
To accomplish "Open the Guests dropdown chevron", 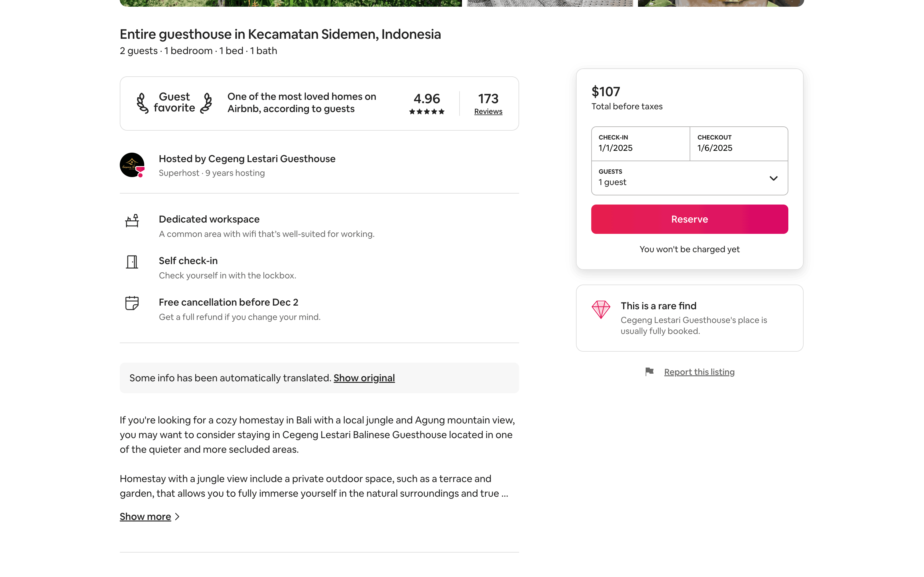I will tap(773, 178).
